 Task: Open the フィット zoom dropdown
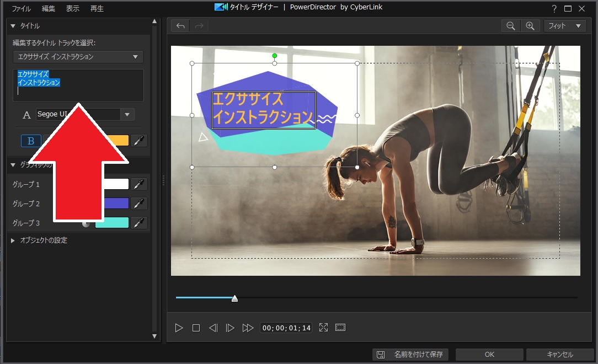pyautogui.click(x=564, y=26)
